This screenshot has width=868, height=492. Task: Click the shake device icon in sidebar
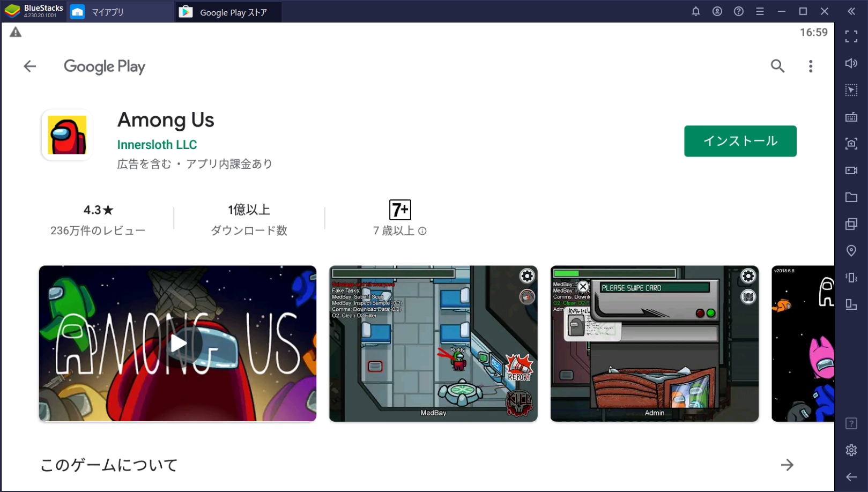[851, 278]
